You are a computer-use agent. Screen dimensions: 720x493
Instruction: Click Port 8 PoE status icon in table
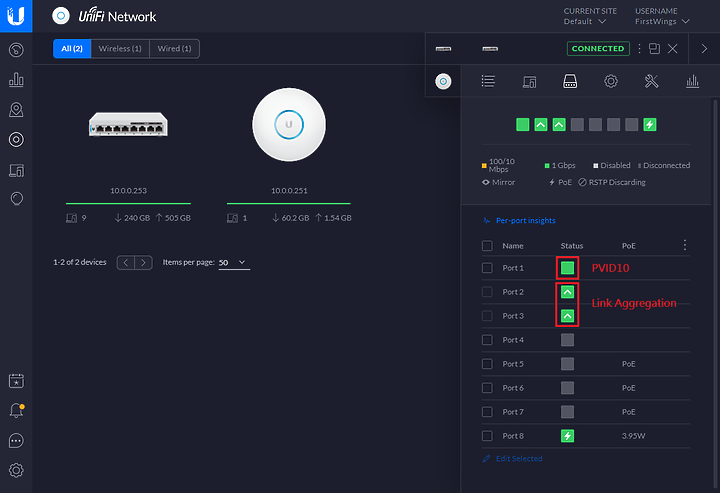(x=568, y=436)
